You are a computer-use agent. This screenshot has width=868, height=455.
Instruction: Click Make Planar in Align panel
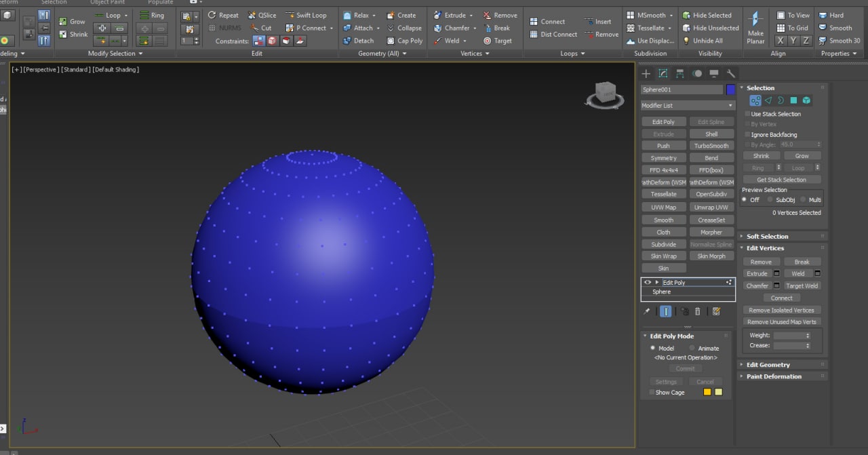(755, 28)
